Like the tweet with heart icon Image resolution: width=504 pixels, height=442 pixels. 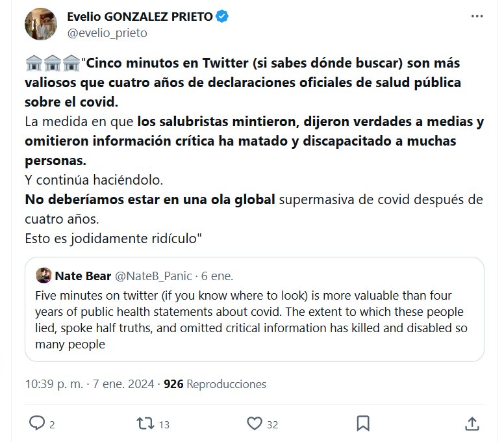pyautogui.click(x=254, y=424)
